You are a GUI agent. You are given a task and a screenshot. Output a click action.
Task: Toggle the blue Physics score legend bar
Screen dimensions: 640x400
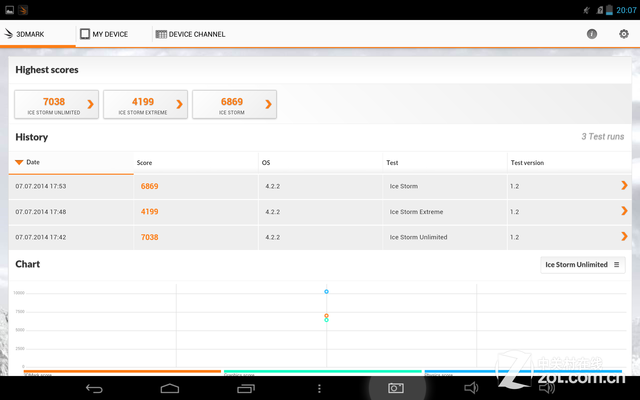tap(523, 372)
